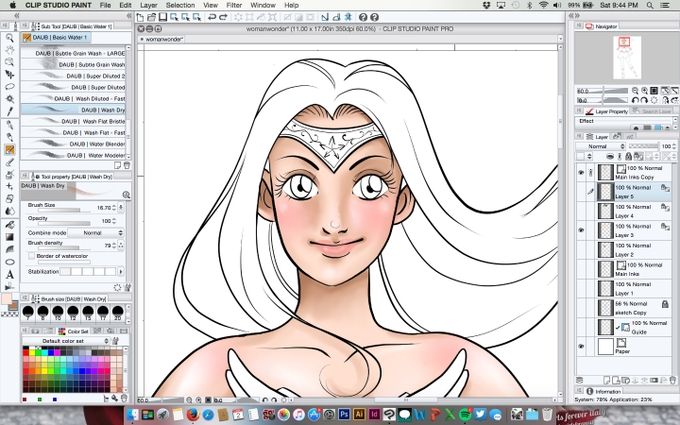Open Spotify from the Dock

(x=465, y=414)
